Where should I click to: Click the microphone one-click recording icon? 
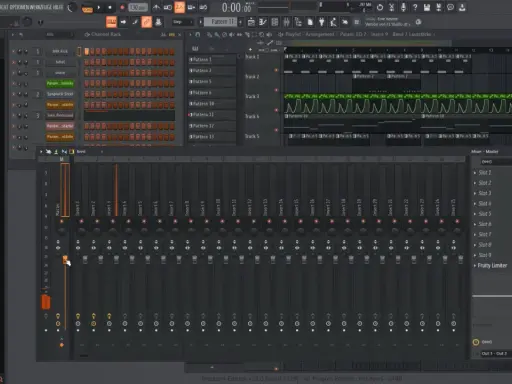point(403,7)
